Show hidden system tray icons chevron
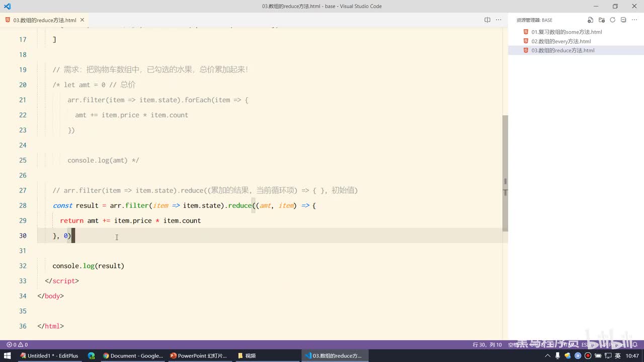The height and width of the screenshot is (362, 644). pos(548,355)
